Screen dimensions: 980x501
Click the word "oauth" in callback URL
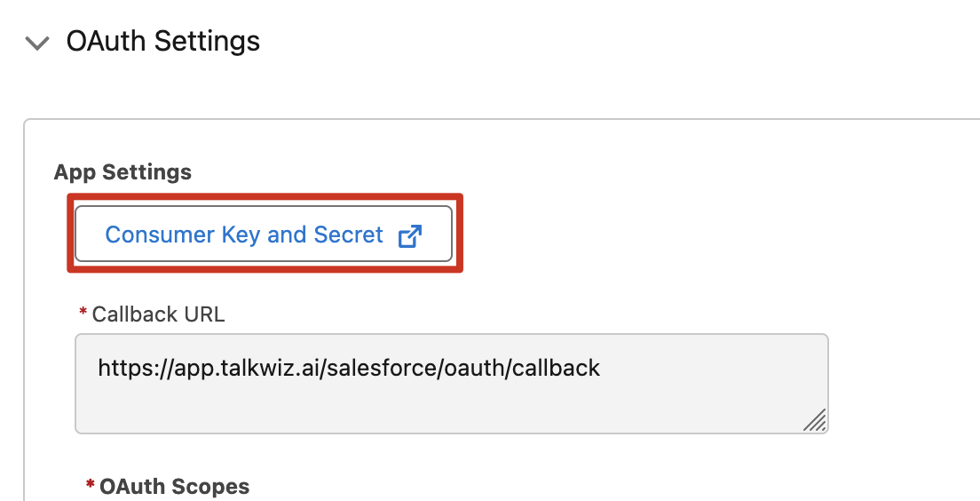tap(475, 368)
